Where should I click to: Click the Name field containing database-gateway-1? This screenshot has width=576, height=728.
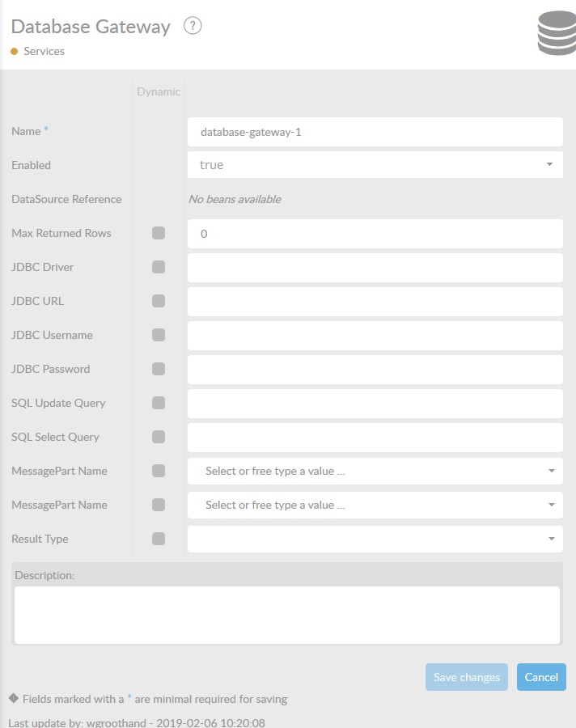pos(375,132)
